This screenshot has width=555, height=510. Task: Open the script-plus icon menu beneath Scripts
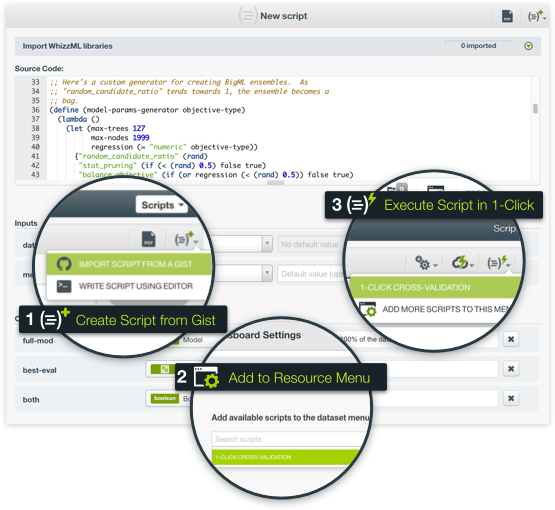point(186,239)
